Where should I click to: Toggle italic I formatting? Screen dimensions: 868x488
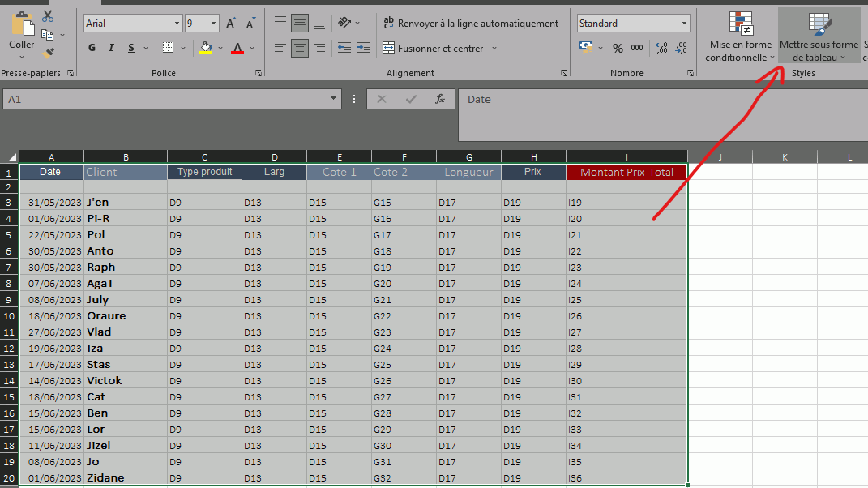[111, 49]
